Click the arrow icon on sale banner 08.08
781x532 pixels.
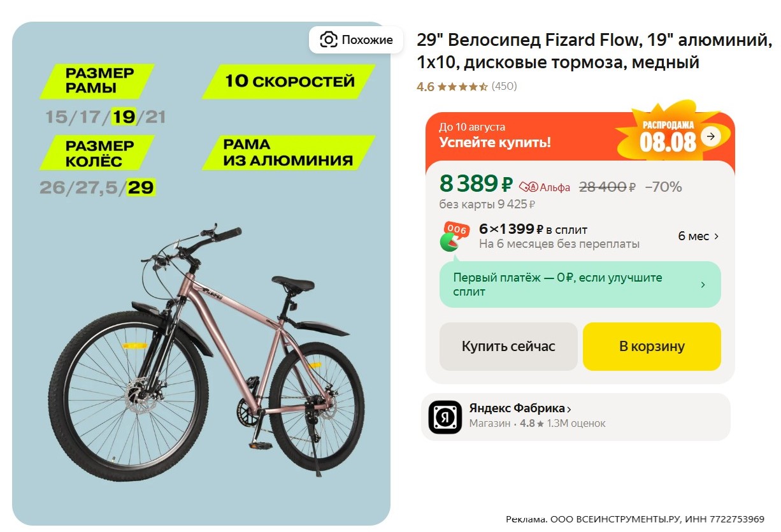click(x=710, y=136)
